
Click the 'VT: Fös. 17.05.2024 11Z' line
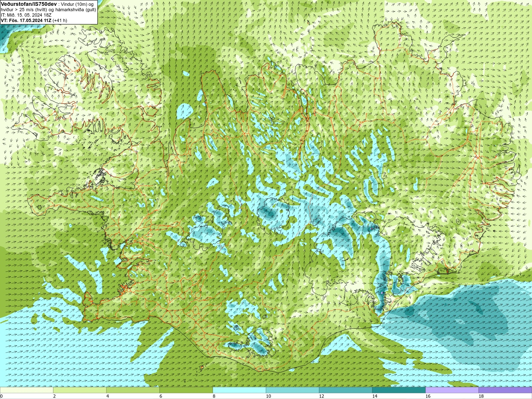tap(26, 20)
